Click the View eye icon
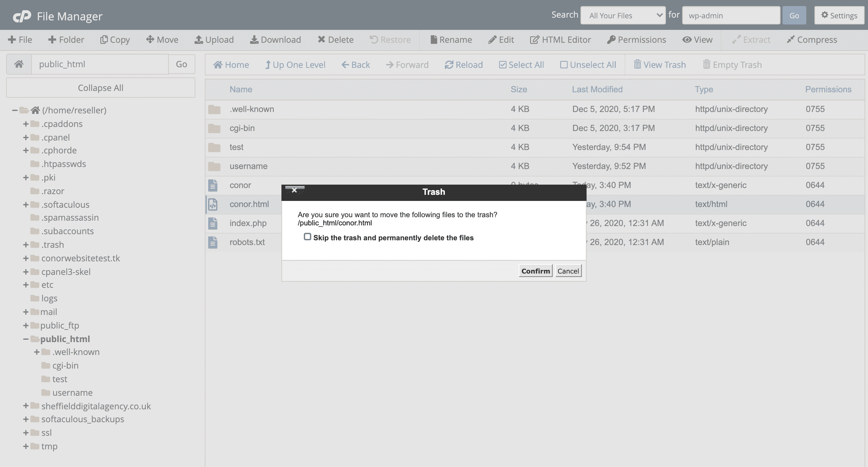Screen dimensions: 868x467 point(687,40)
